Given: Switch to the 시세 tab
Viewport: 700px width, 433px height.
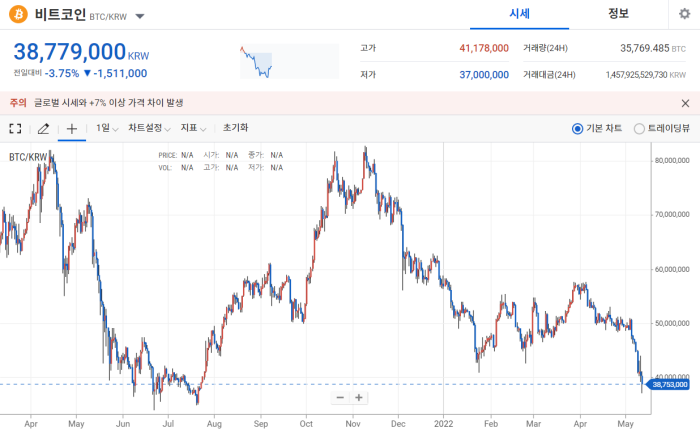Looking at the screenshot, I should (x=519, y=14).
